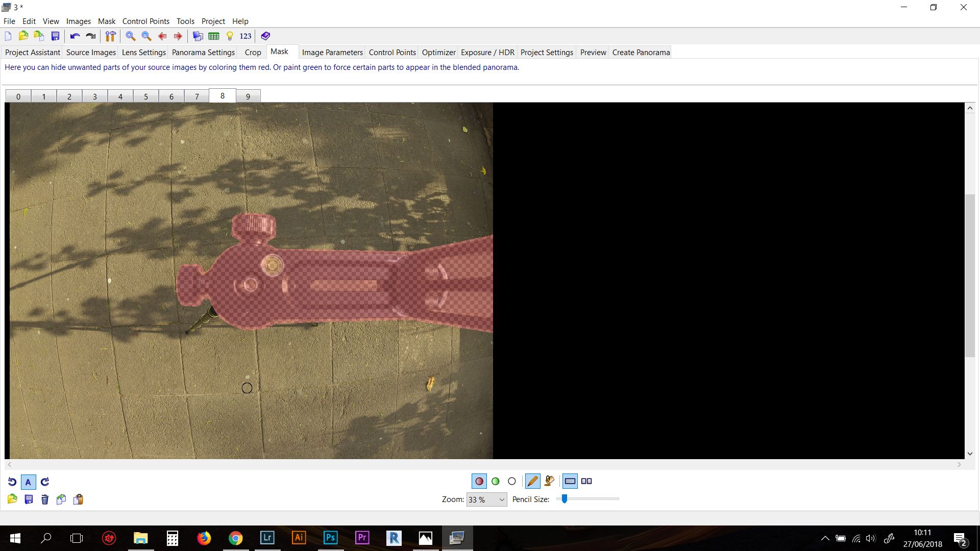Undo the last action in the toolbar

click(x=75, y=36)
